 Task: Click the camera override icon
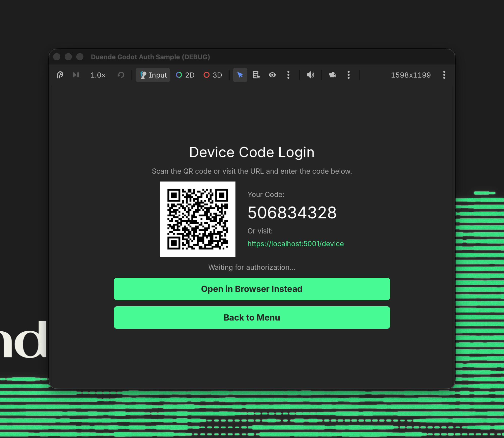coord(333,75)
